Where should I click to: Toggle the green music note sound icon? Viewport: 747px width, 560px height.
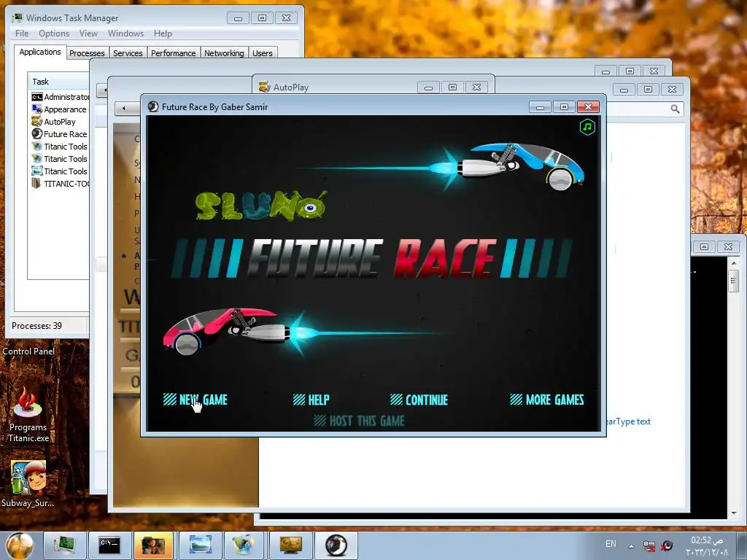[587, 127]
